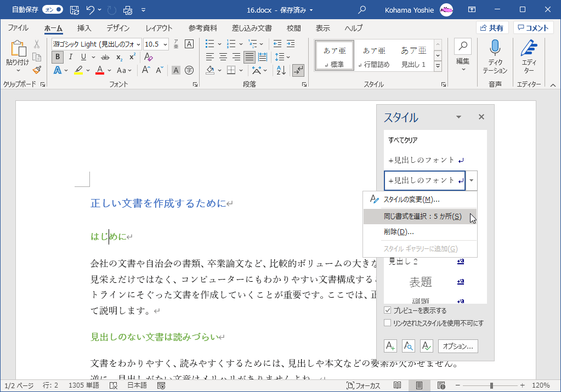The image size is (561, 392).
Task: Select Clear All in the styles list
Action: pyautogui.click(x=403, y=140)
